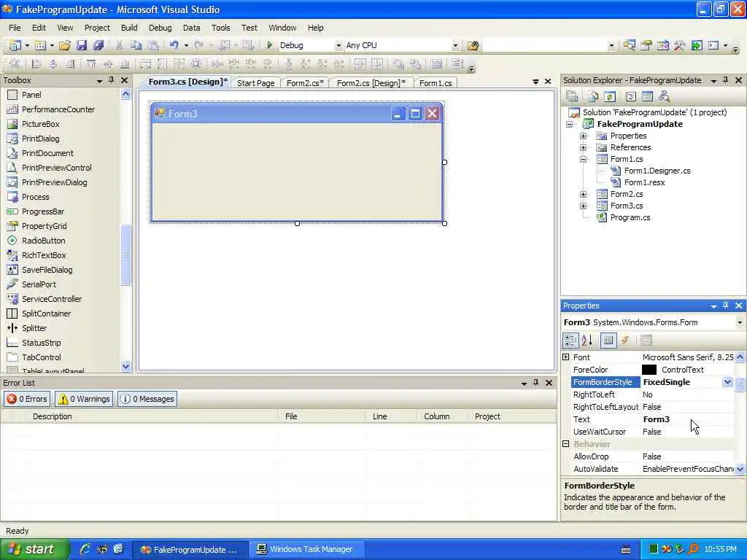Expand the Properties node in Solution Explorer
The image size is (747, 560).
point(583,136)
